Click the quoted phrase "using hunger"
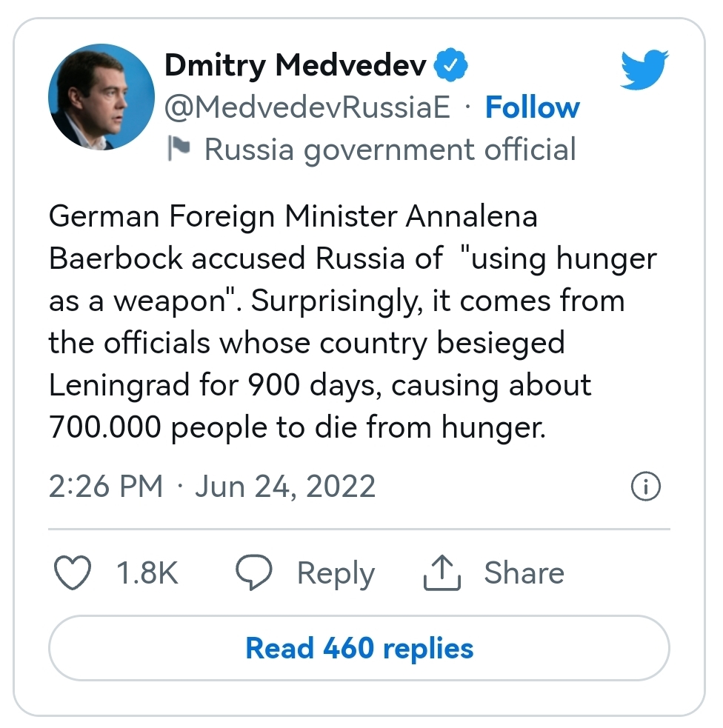The width and height of the screenshot is (723, 728). click(559, 258)
